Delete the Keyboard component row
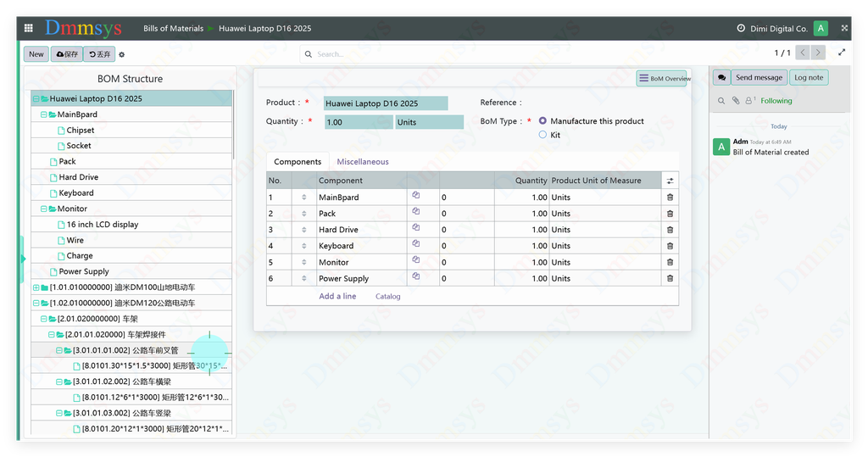Viewport: 868px width, 457px height. (x=670, y=245)
